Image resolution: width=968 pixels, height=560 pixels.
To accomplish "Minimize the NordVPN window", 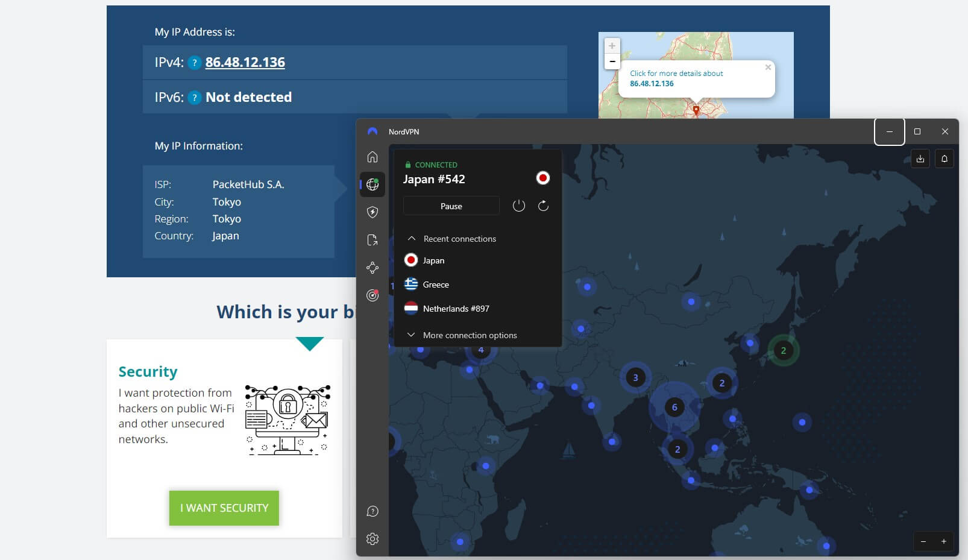I will [890, 131].
